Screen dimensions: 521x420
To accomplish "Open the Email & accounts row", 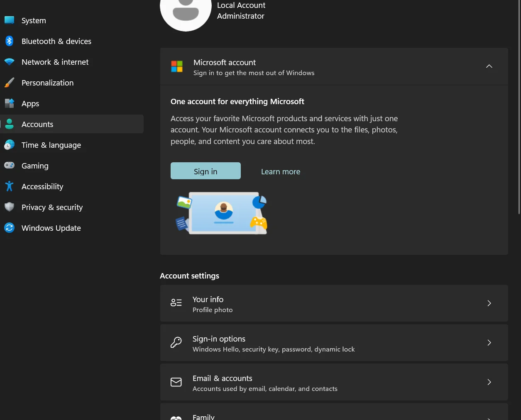I will (x=334, y=382).
